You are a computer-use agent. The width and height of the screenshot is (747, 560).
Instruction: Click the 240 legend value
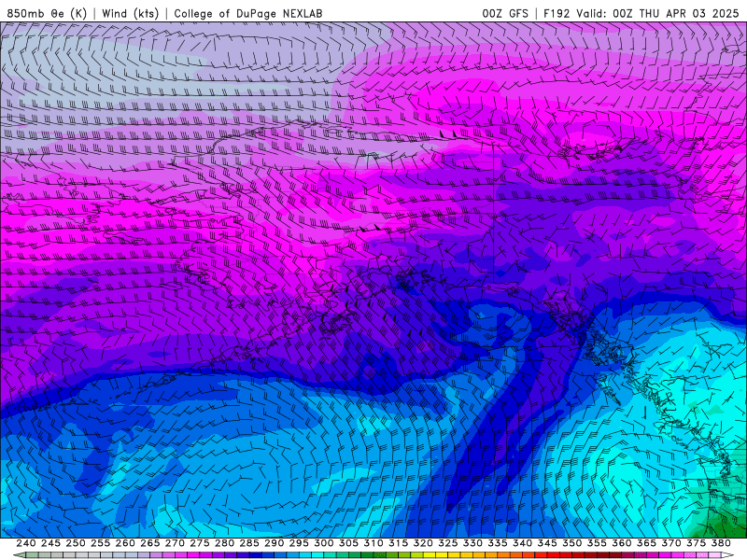tap(26, 543)
